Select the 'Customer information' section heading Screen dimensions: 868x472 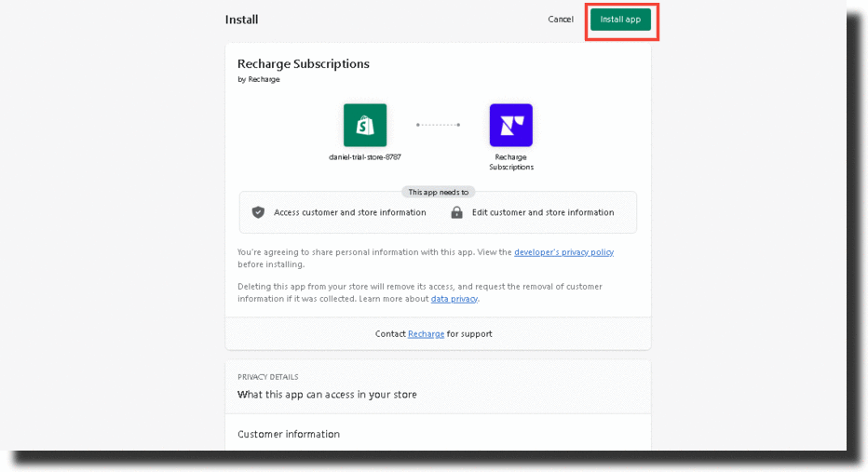(289, 434)
